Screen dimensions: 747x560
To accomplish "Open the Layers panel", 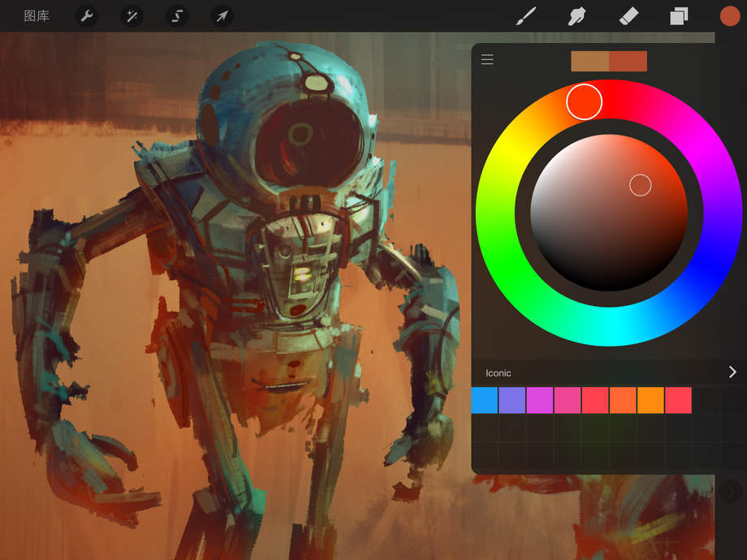I will coord(679,16).
